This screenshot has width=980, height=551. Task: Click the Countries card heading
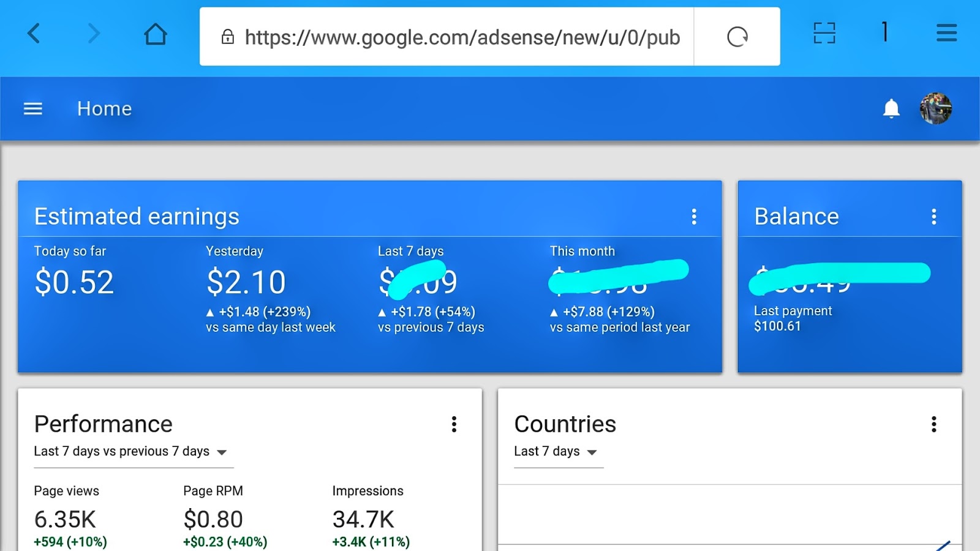pyautogui.click(x=565, y=424)
